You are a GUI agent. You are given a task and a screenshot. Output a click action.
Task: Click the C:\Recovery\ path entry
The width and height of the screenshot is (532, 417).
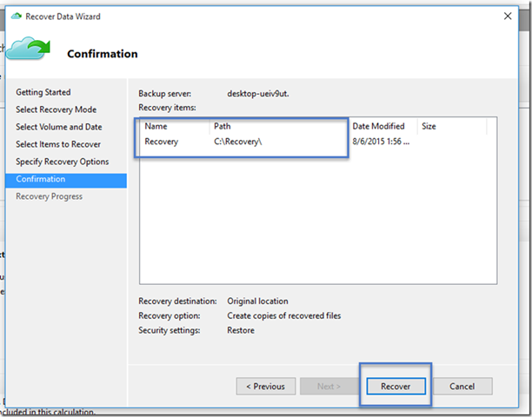coord(238,142)
